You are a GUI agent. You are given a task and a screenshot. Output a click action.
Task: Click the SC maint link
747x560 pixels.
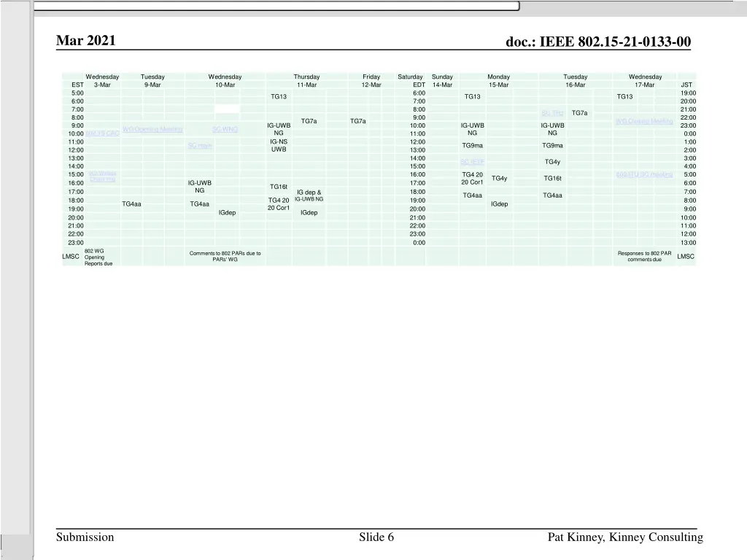[200, 146]
